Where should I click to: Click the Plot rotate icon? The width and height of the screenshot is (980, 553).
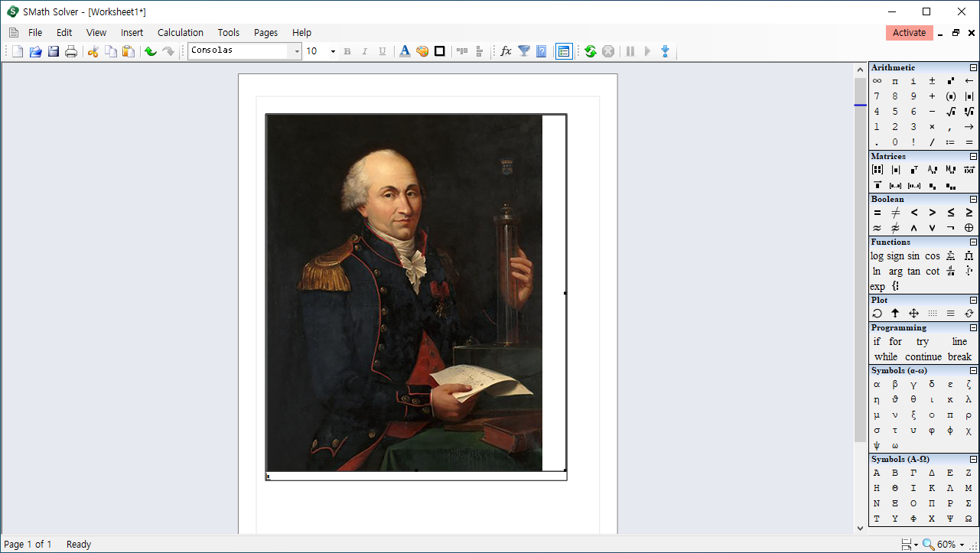(877, 314)
